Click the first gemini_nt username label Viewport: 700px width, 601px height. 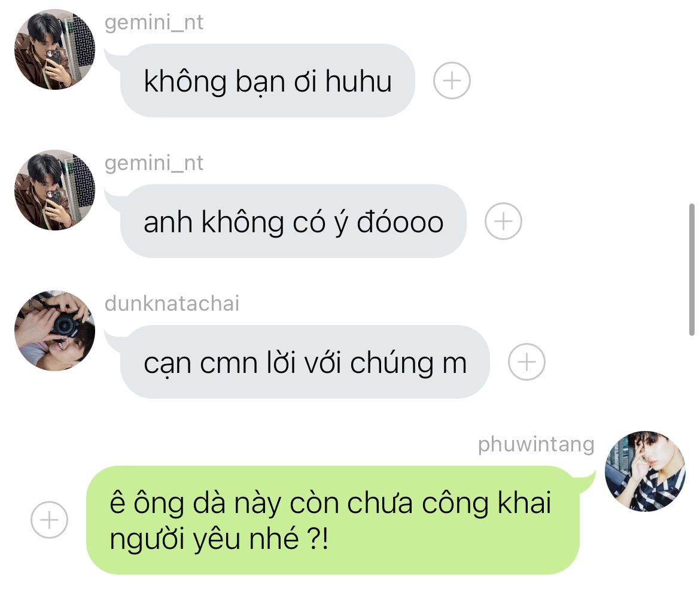coord(154,22)
